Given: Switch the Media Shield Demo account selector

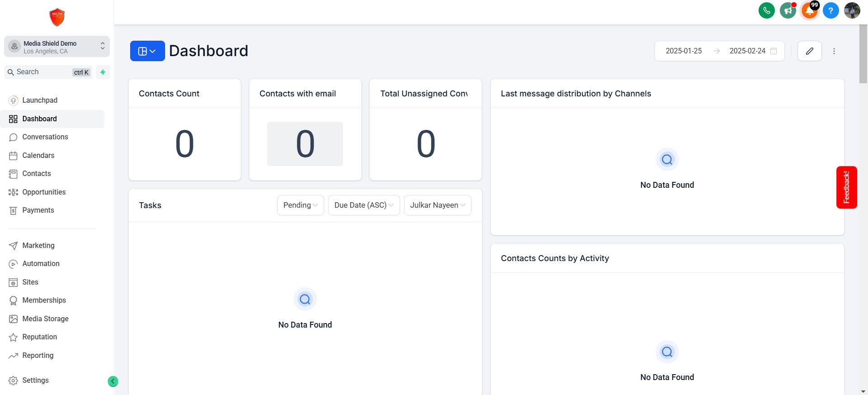Looking at the screenshot, I should click(57, 47).
